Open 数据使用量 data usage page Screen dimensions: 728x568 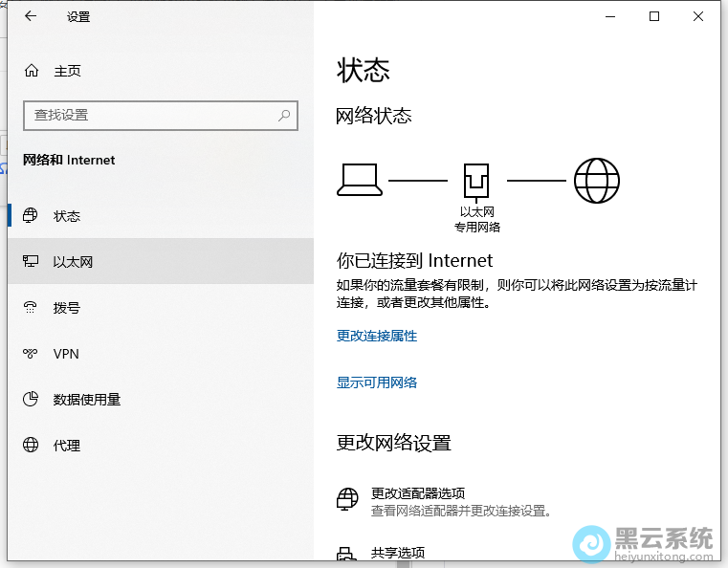click(x=86, y=400)
